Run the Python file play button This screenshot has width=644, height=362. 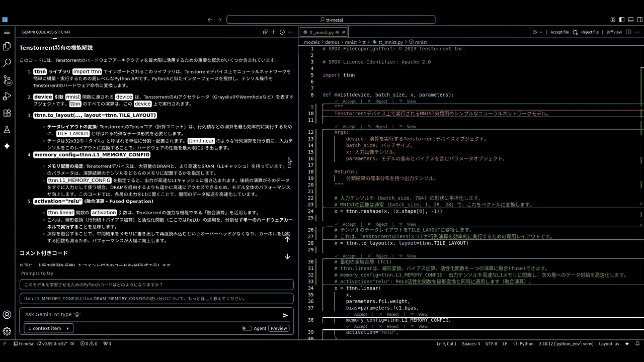coord(535,32)
